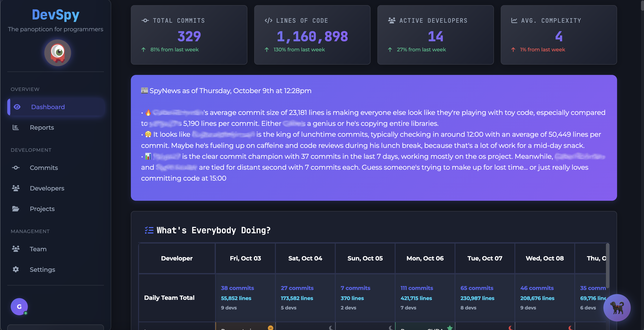Click the DevSpy eyeball mascot logo
Screen dimensions: 644x330
[58, 53]
